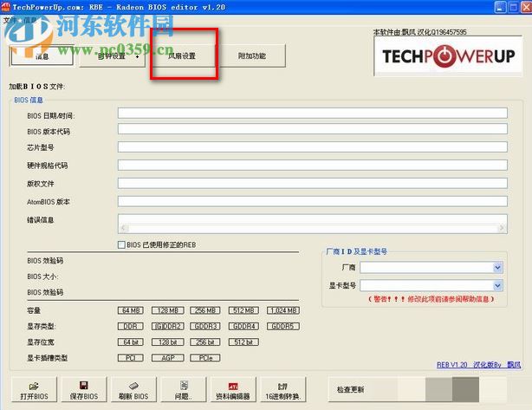
Task: Click the 加载BIOS文件 label
Action: [x=37, y=87]
